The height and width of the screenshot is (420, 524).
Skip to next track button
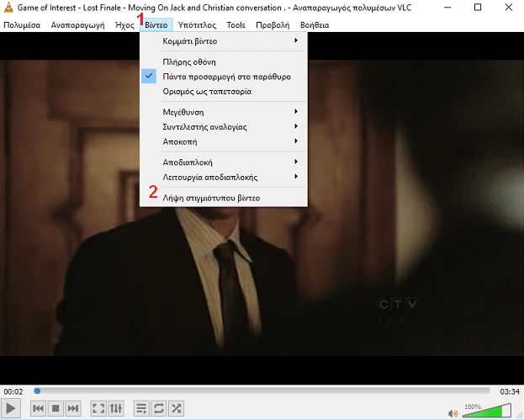(73, 408)
